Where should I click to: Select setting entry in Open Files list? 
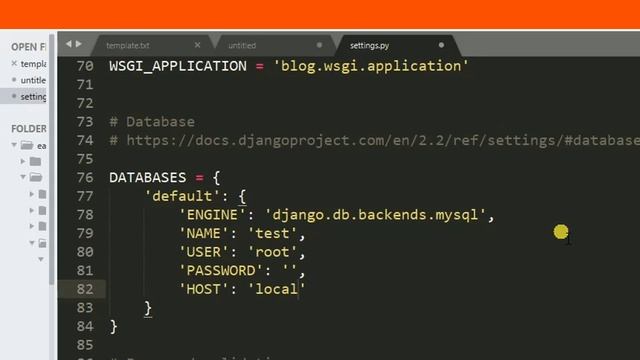coord(33,97)
